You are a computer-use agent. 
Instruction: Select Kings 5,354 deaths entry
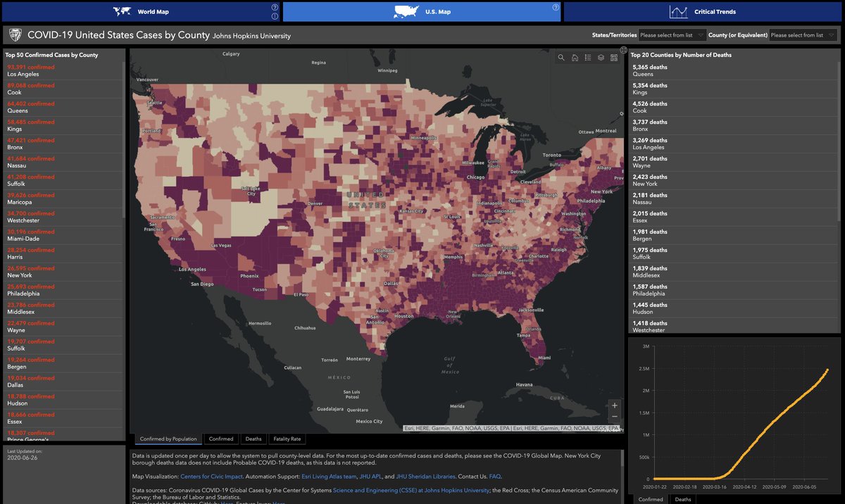732,89
